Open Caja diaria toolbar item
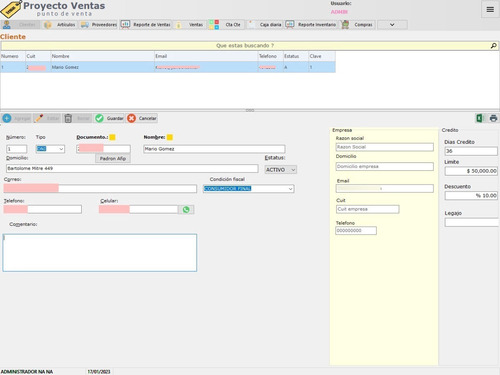500x375 pixels. tap(265, 25)
